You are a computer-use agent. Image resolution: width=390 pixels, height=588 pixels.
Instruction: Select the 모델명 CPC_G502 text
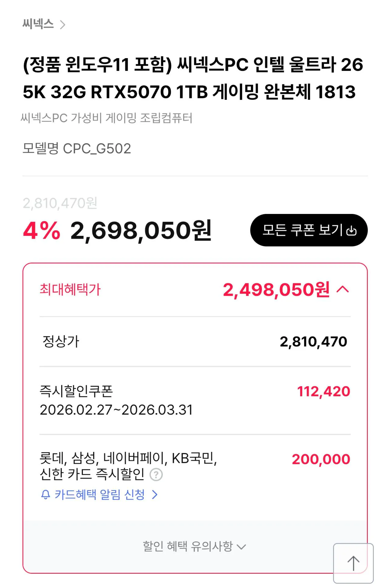[x=77, y=149]
